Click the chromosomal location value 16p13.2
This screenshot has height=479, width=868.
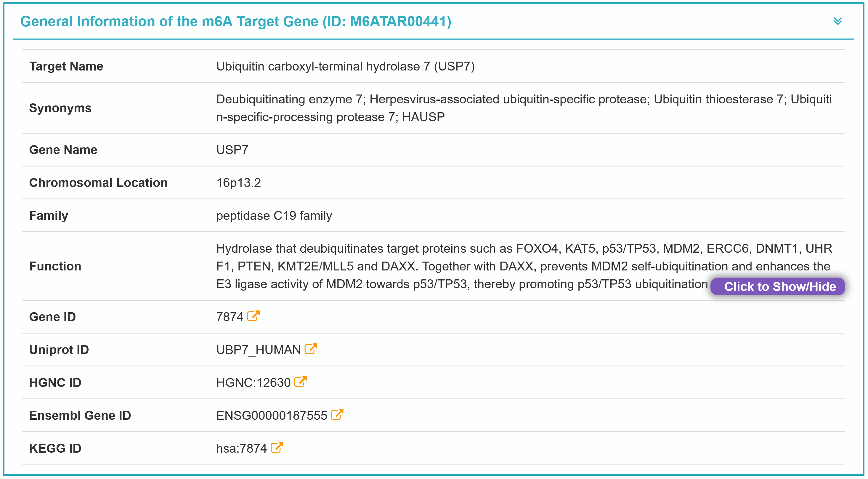[239, 183]
